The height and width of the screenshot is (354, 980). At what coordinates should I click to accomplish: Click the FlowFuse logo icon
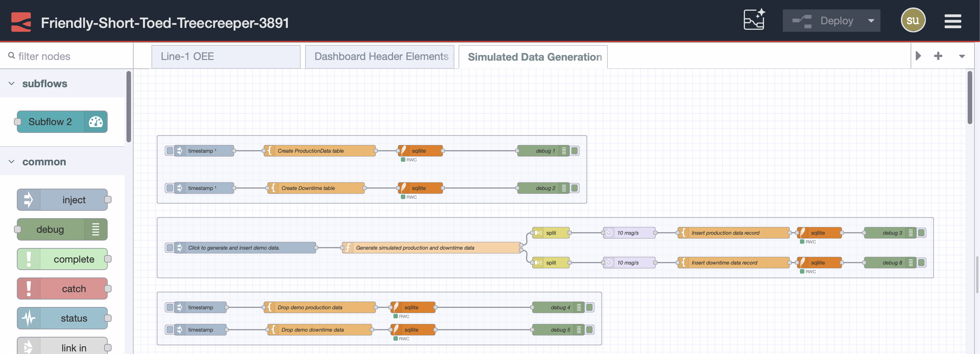[x=21, y=22]
